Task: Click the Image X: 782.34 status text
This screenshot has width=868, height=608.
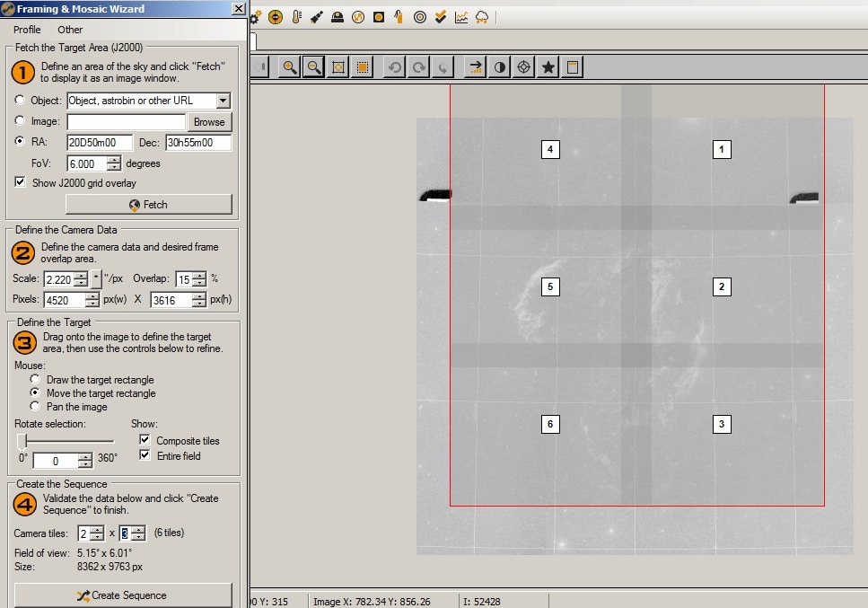Action: coord(372,602)
